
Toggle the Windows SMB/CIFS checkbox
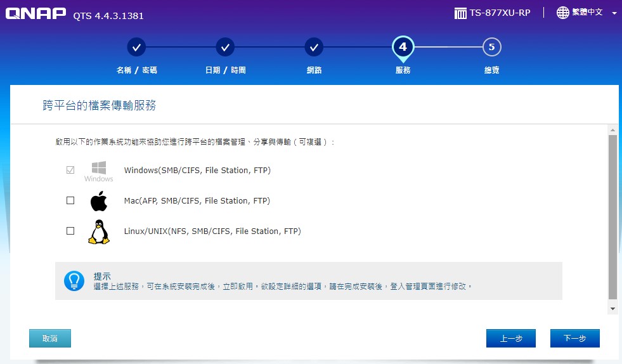coord(70,170)
